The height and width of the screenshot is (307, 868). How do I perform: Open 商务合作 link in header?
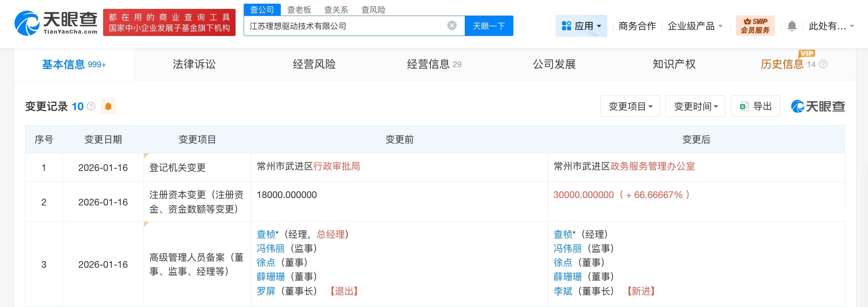click(x=637, y=26)
